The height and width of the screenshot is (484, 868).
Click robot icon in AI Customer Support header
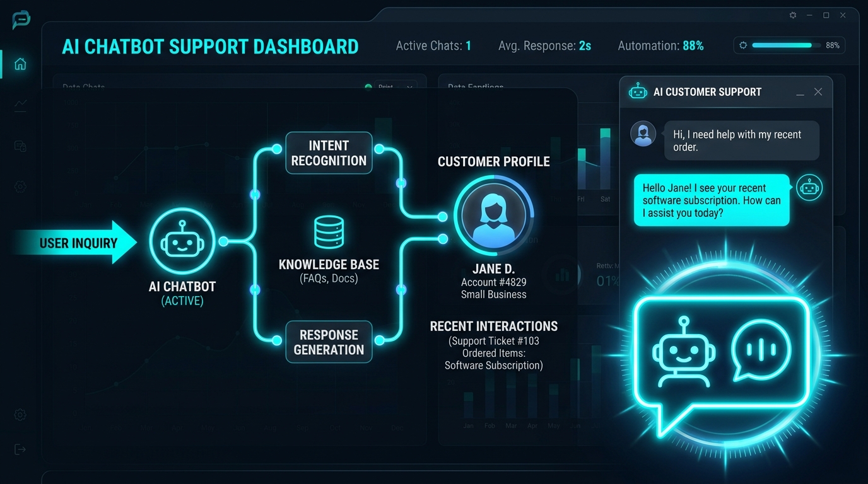point(638,92)
